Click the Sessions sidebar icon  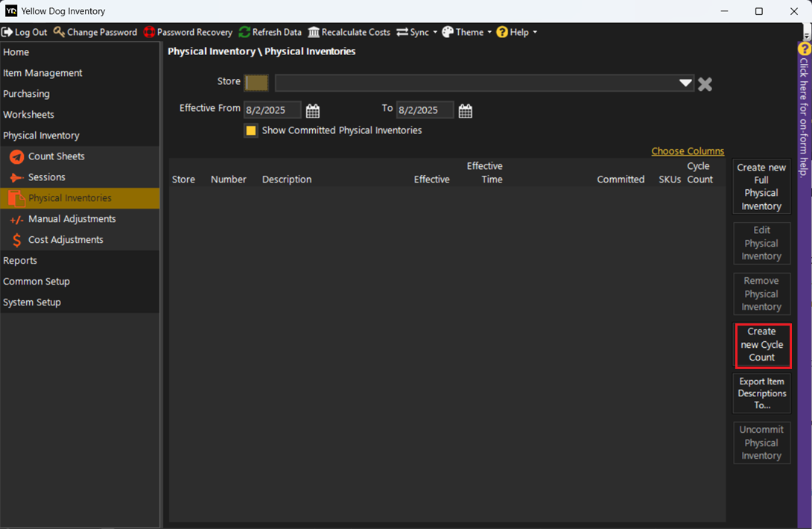coord(16,178)
